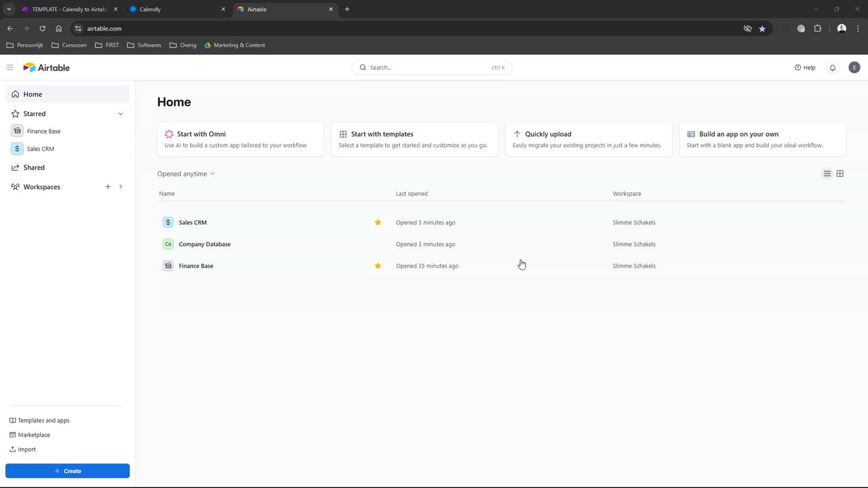
Task: Click the Last opened column header
Action: tap(412, 194)
